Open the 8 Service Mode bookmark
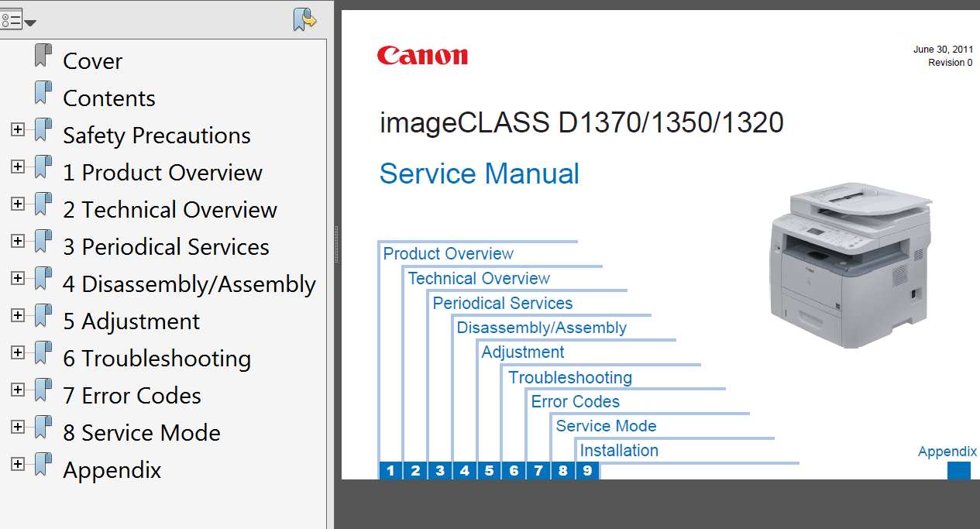The image size is (980, 529). 142,433
